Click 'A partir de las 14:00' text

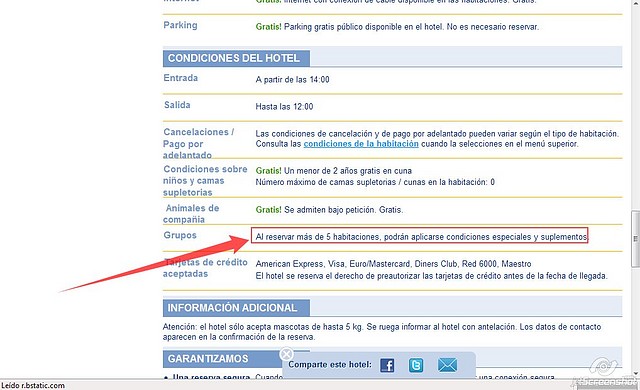(x=292, y=80)
